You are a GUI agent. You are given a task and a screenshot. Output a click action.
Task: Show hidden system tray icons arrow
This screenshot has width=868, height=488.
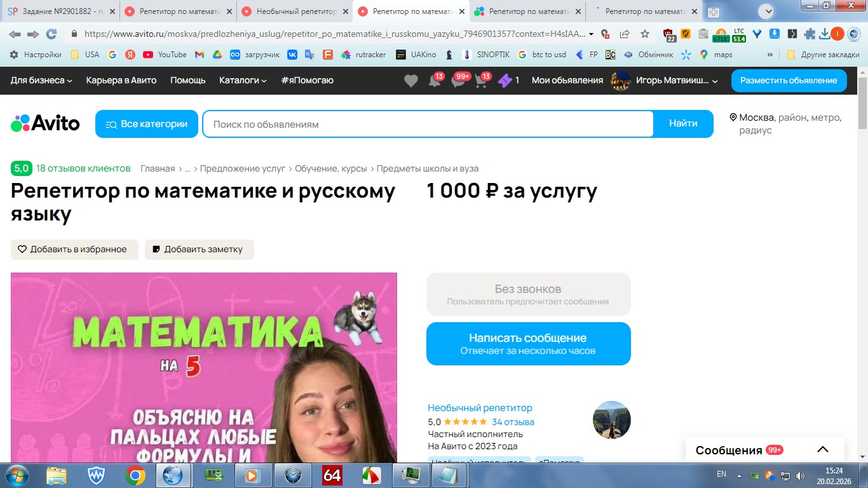tap(739, 475)
